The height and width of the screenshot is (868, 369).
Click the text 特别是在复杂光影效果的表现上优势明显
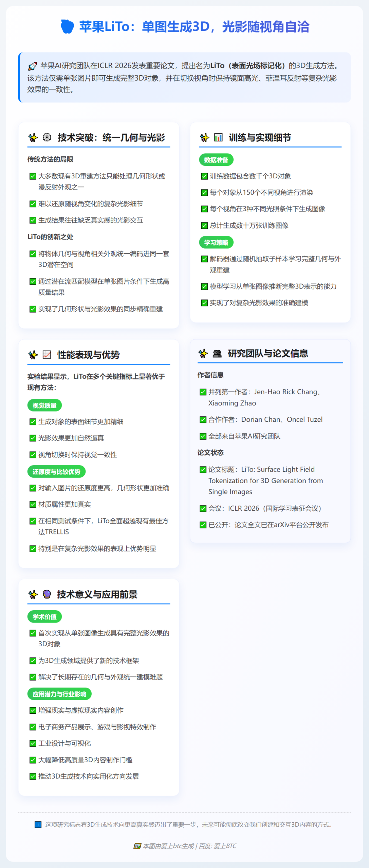pyautogui.click(x=97, y=548)
